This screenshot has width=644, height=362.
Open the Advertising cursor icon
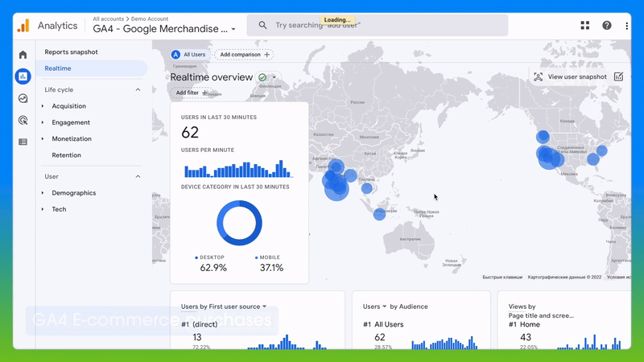[23, 120]
